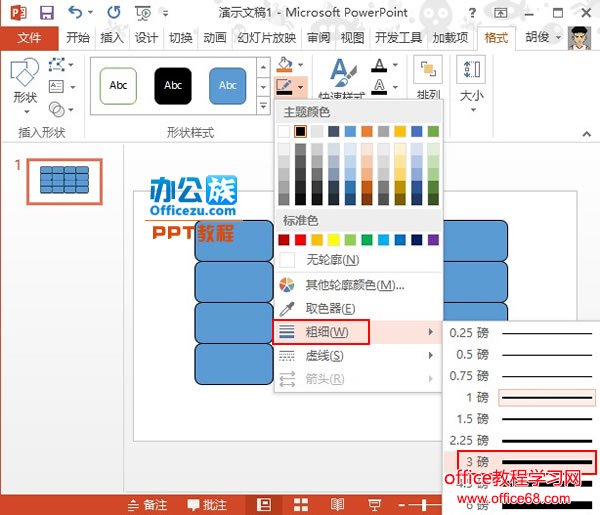This screenshot has width=600, height=515.
Task: Choose 2.25 pt line weight
Action: click(x=521, y=440)
